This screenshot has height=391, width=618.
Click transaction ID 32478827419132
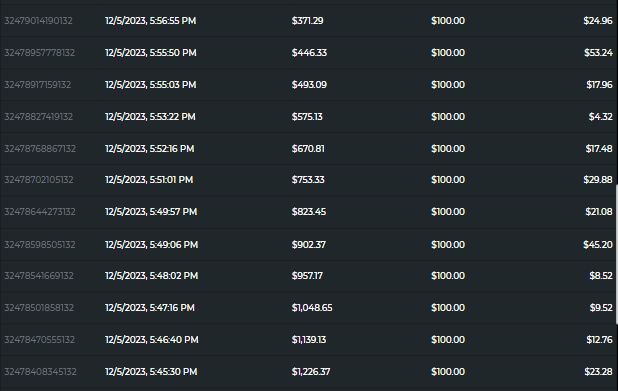38,117
